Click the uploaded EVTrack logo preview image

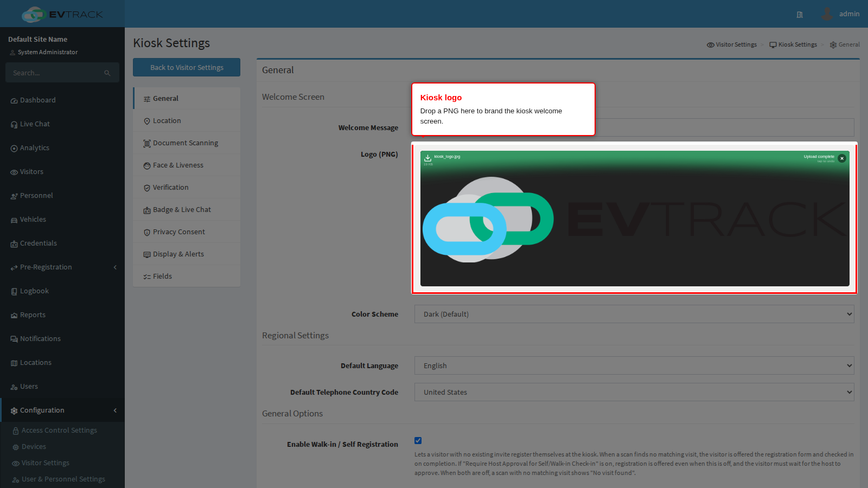[x=635, y=220]
